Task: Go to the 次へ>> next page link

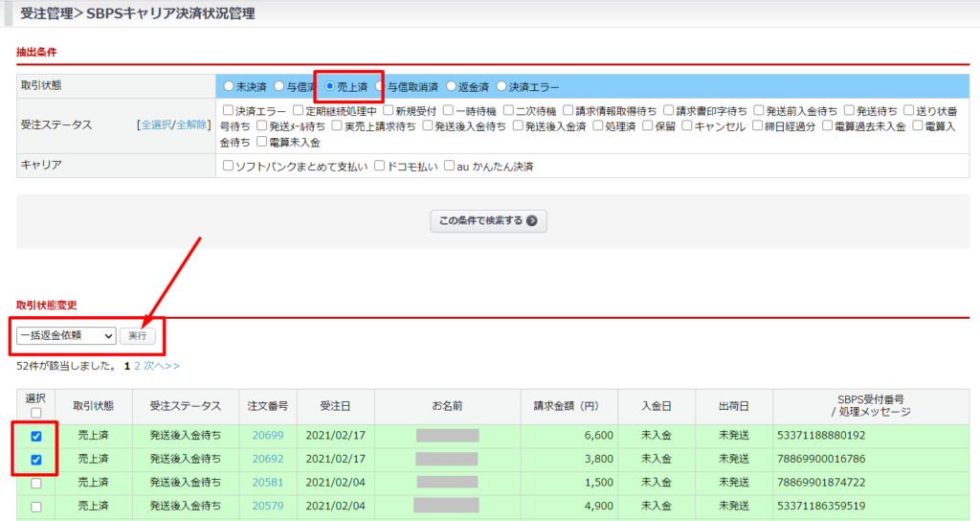Action: click(x=162, y=366)
